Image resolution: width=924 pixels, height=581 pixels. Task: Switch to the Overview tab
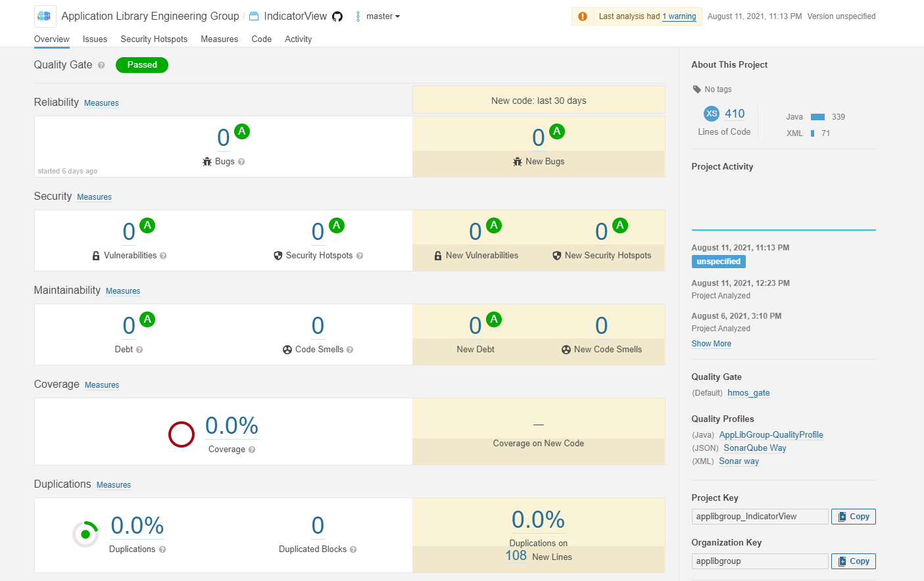coord(52,39)
